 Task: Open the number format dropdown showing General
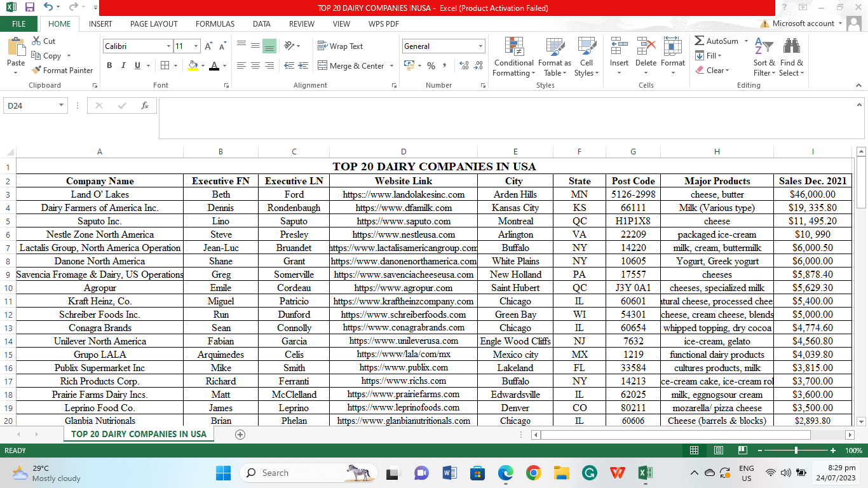480,46
